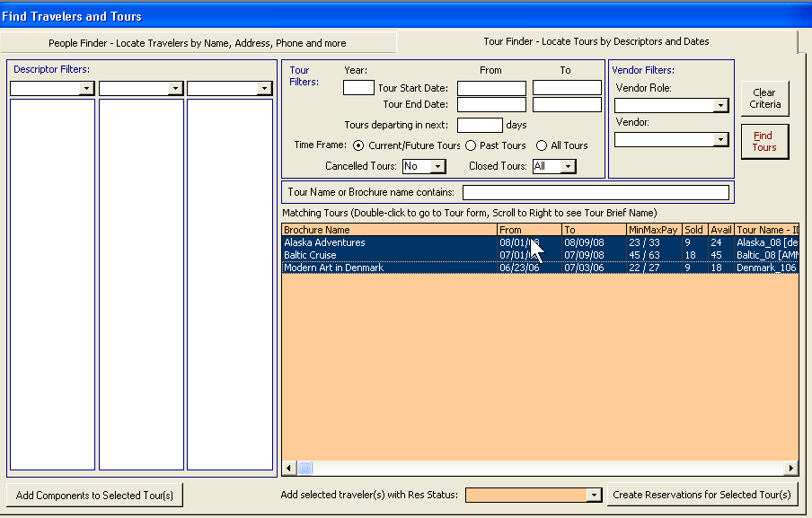
Task: Click the Tour Name contains text field
Action: [596, 192]
